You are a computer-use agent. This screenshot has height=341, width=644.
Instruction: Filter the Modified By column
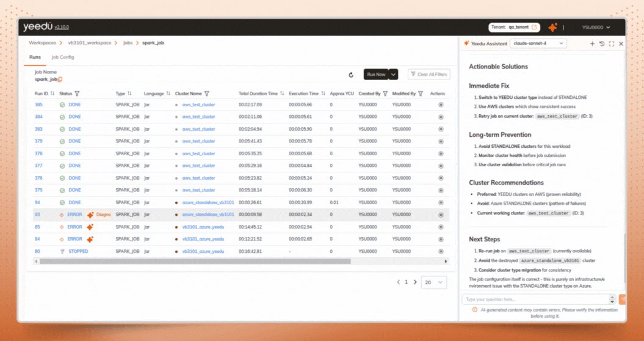coord(421,94)
